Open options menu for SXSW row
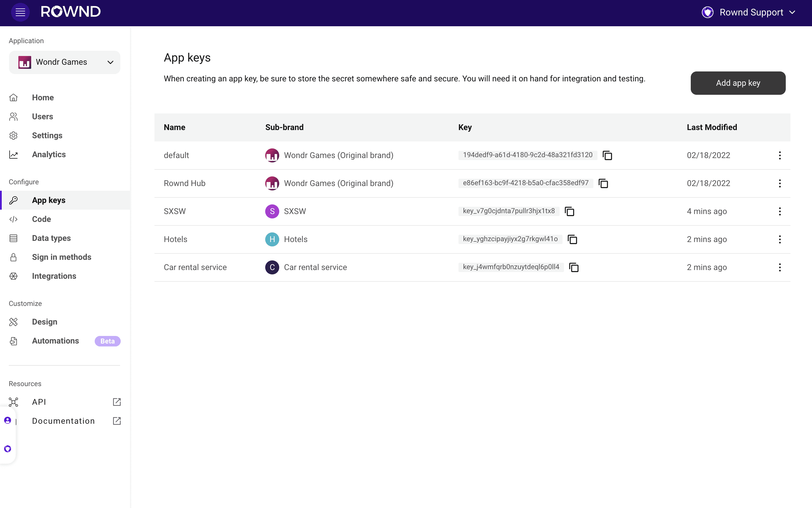 pos(780,211)
